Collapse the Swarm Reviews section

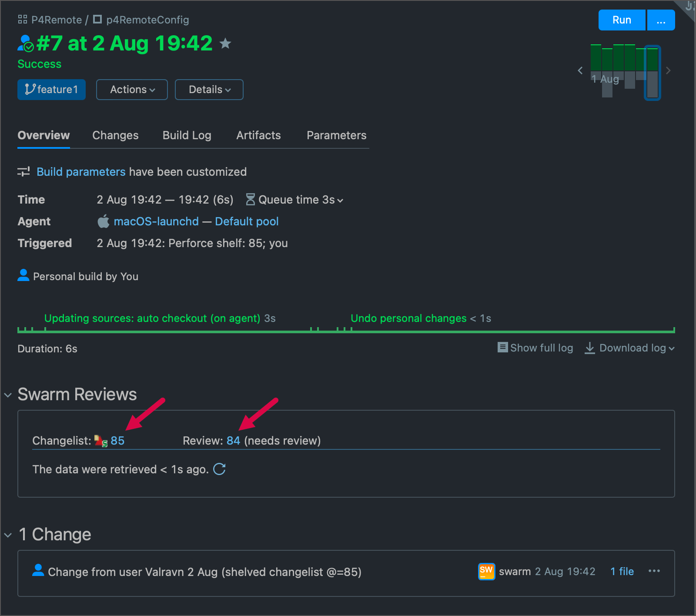coord(8,395)
